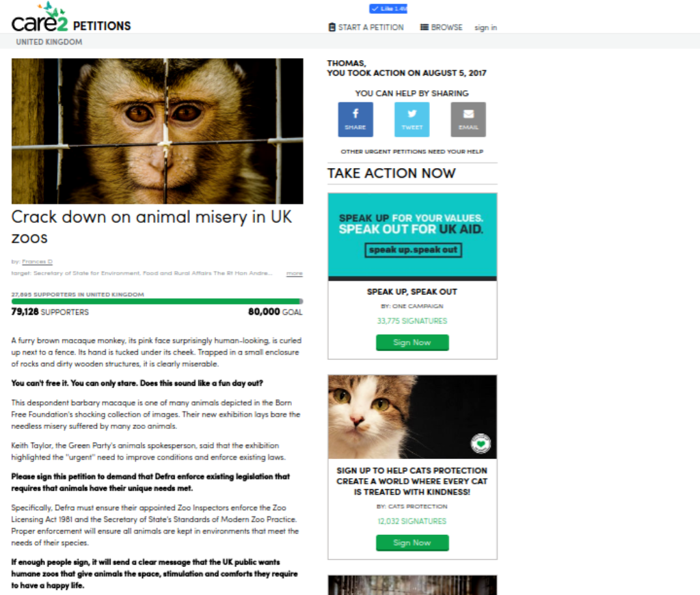Click the Start a Petition clipboard icon
Viewport: 700px width, 595px height.
tap(332, 27)
